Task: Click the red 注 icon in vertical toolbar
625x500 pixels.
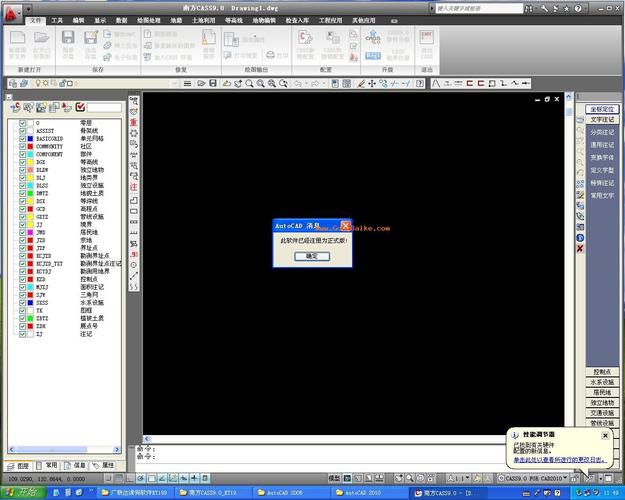Action: [134, 187]
